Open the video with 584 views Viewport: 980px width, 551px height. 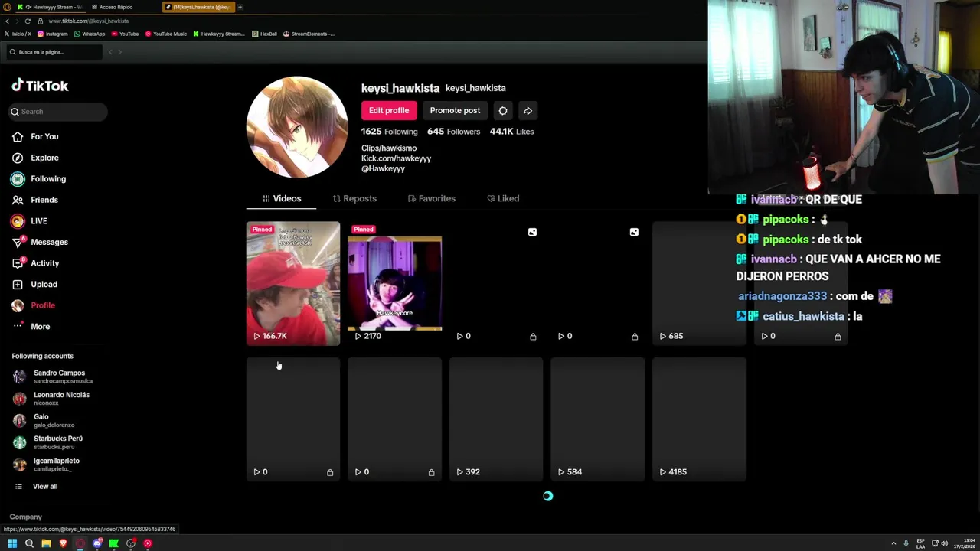(x=597, y=419)
